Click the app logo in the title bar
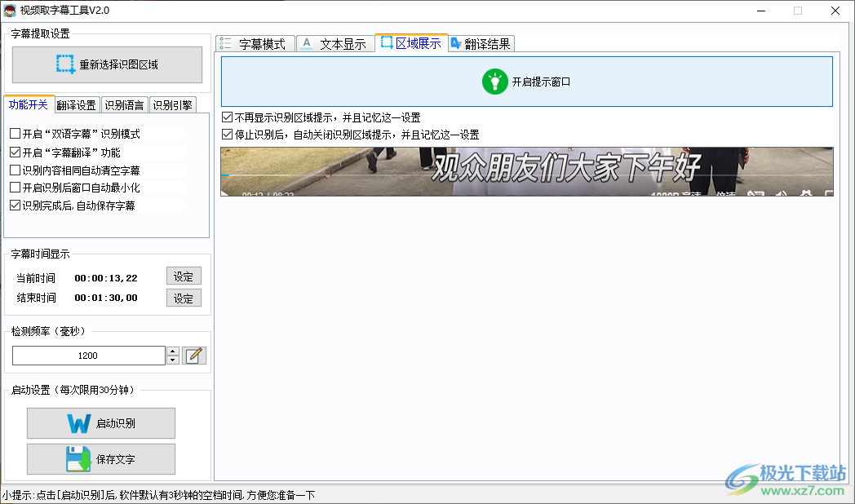Viewport: 855px width, 504px height. click(x=11, y=10)
